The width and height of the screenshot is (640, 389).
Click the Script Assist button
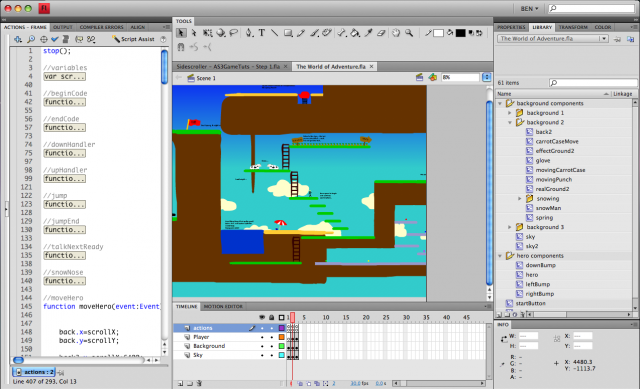point(133,39)
